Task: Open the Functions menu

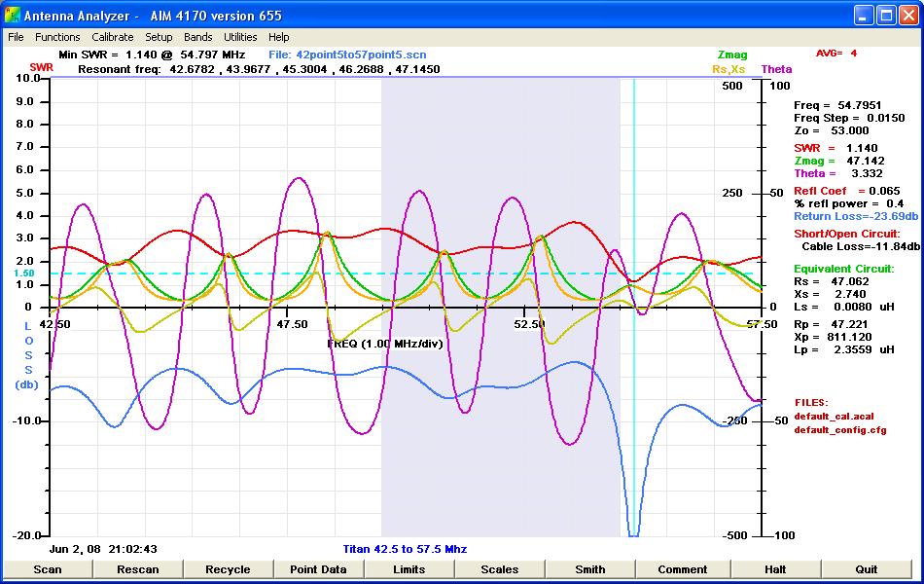Action: [57, 37]
